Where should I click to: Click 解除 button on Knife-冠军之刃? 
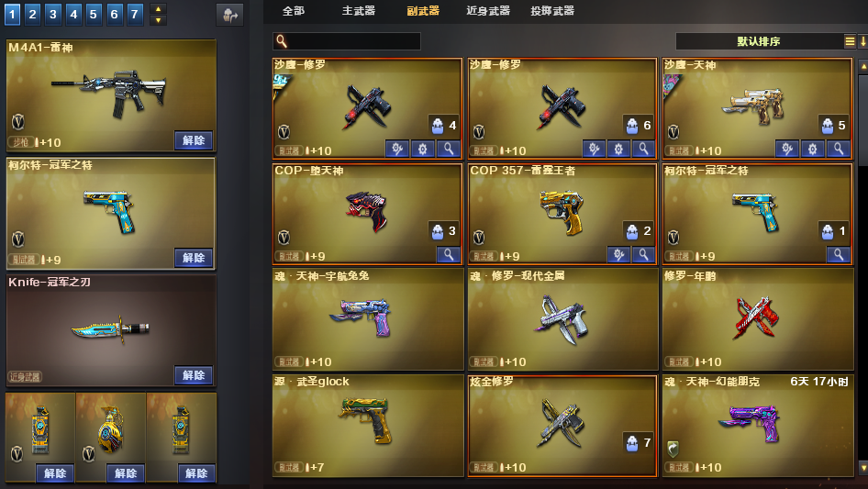point(194,375)
